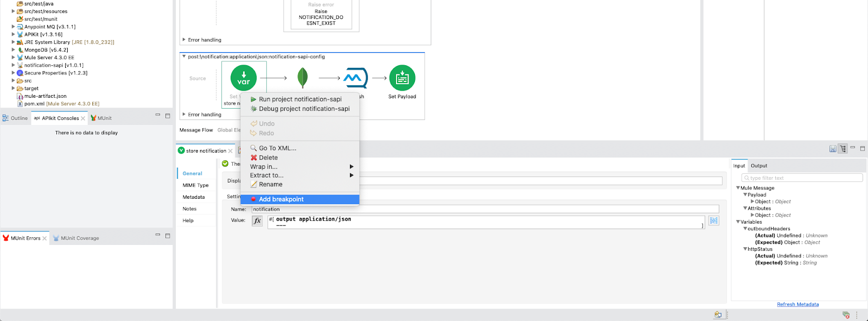The image size is (868, 321).
Task: Open pom.xml file in Package Explorer
Action: pyautogui.click(x=34, y=104)
